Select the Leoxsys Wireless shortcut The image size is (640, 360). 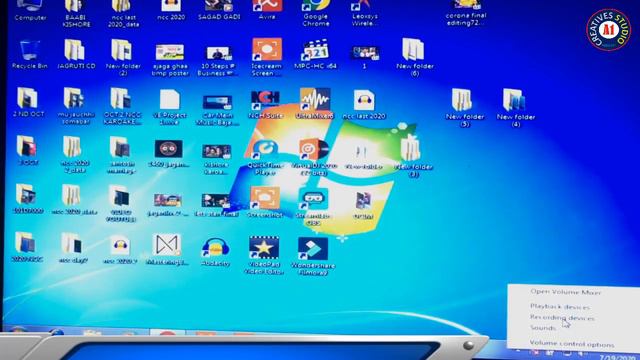point(364,13)
